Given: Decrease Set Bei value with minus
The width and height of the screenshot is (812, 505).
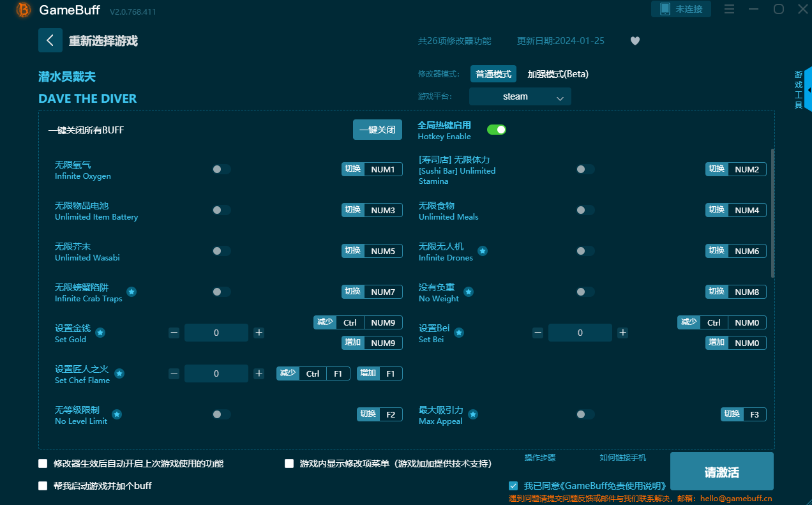Looking at the screenshot, I should tap(538, 333).
